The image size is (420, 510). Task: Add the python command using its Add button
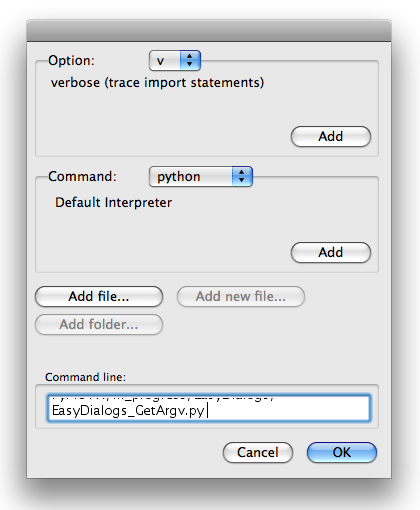click(331, 252)
